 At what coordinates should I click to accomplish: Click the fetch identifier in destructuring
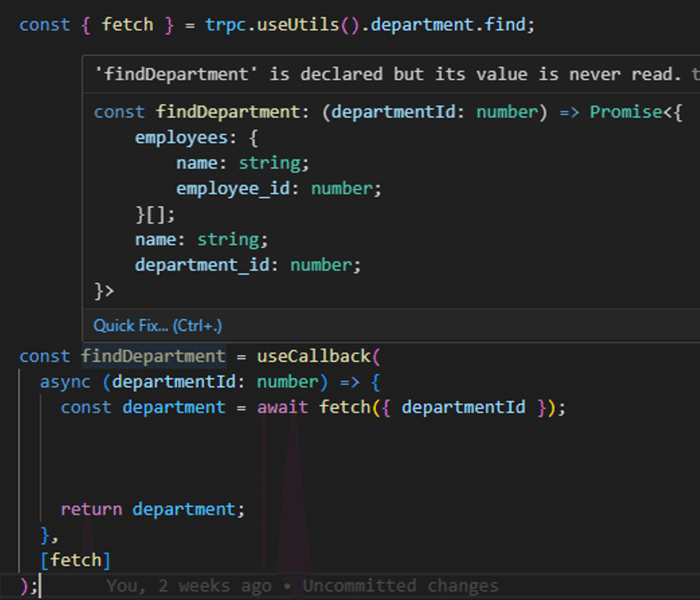pos(127,25)
